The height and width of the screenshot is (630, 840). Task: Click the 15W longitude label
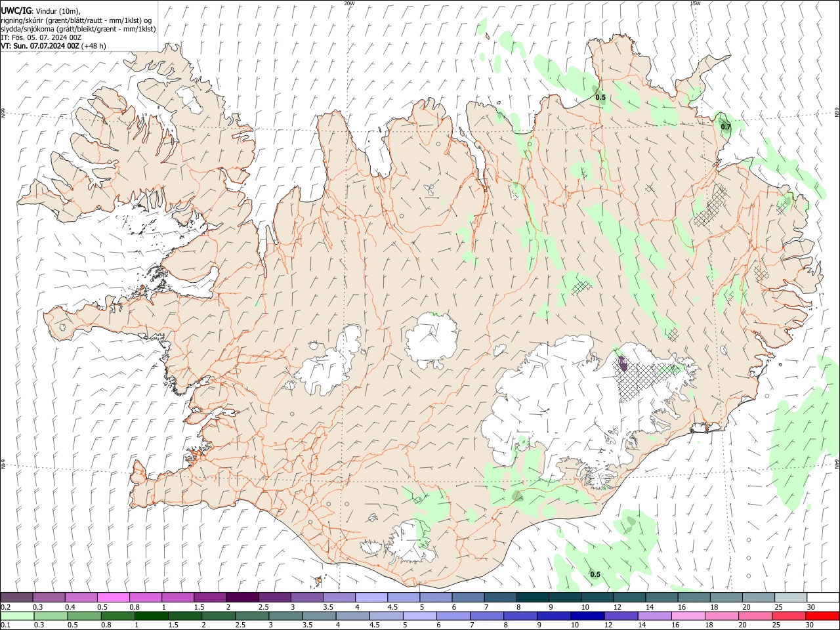[695, 3]
